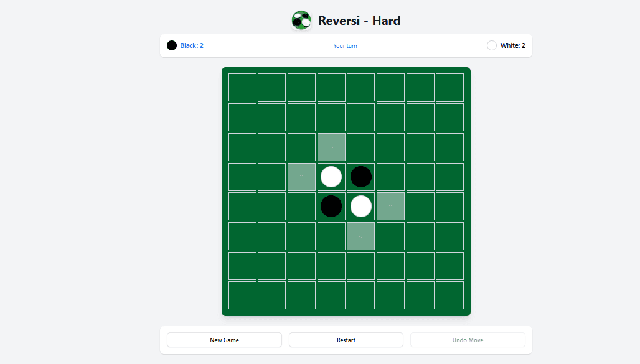Click the top-left corner board square
Image resolution: width=640 pixels, height=364 pixels.
242,87
